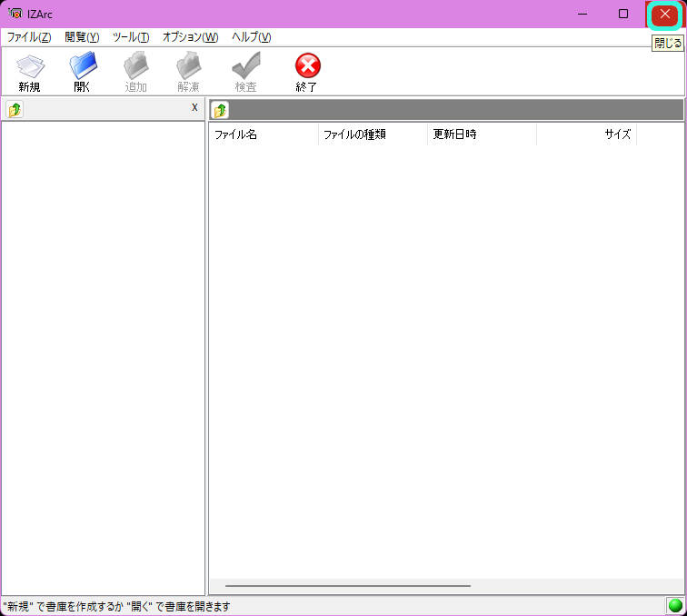Sort by the ファイルの種類 column header
This screenshot has width=687, height=616.
click(x=373, y=134)
